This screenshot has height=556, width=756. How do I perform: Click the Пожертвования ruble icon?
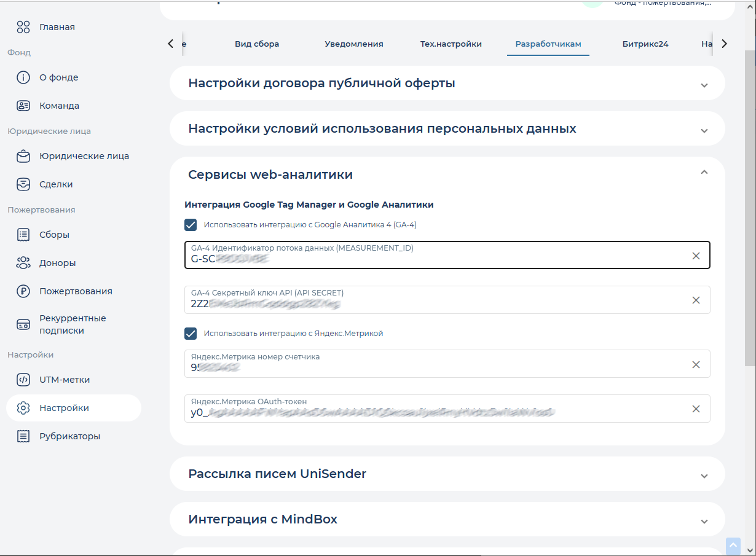pos(23,291)
